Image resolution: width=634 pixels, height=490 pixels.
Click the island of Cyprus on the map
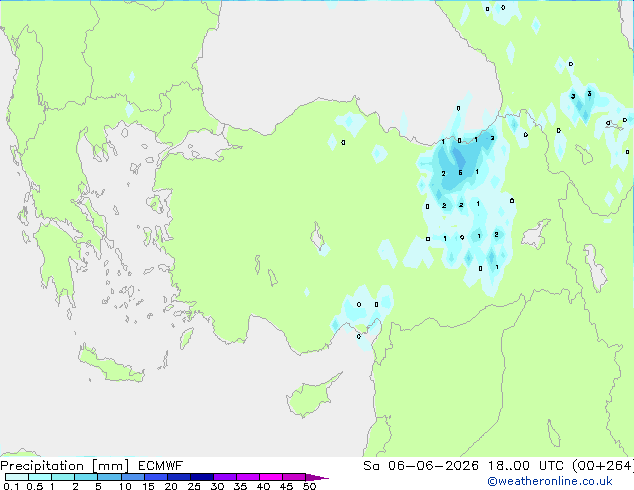point(309,397)
